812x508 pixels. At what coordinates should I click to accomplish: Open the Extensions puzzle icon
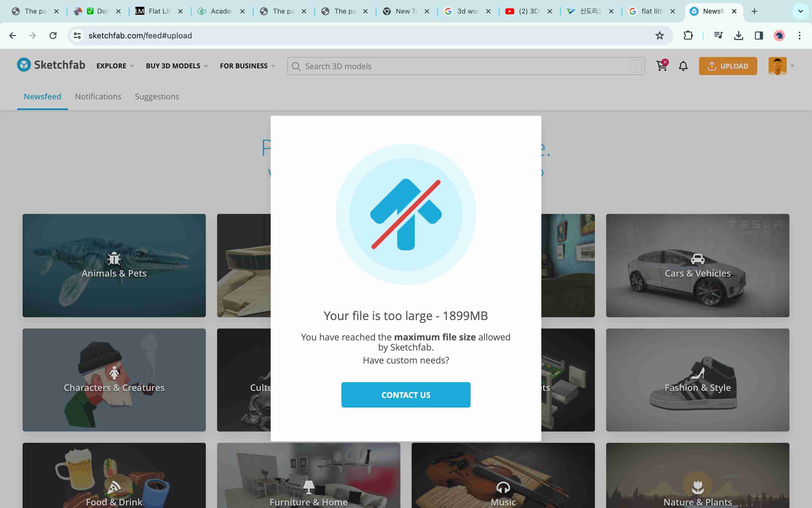pyautogui.click(x=688, y=35)
